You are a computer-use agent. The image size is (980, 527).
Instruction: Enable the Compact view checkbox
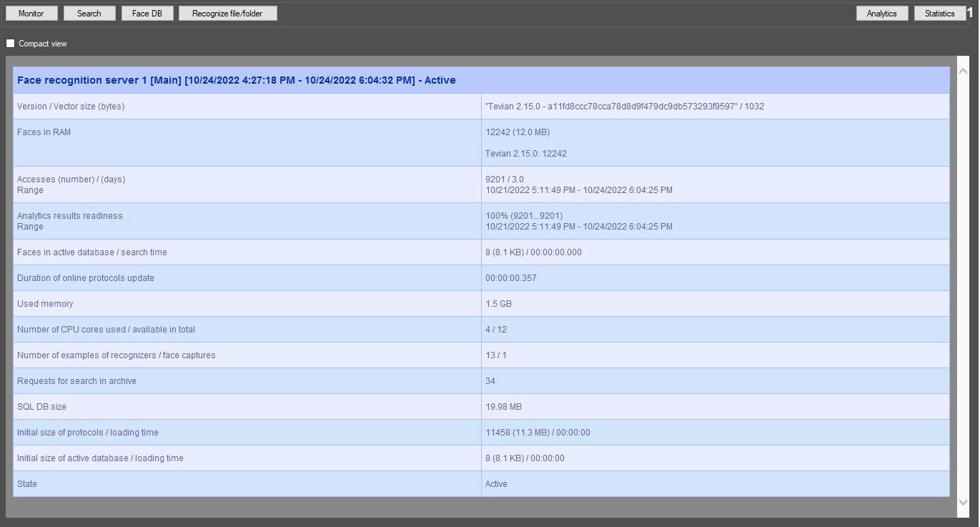(x=11, y=44)
